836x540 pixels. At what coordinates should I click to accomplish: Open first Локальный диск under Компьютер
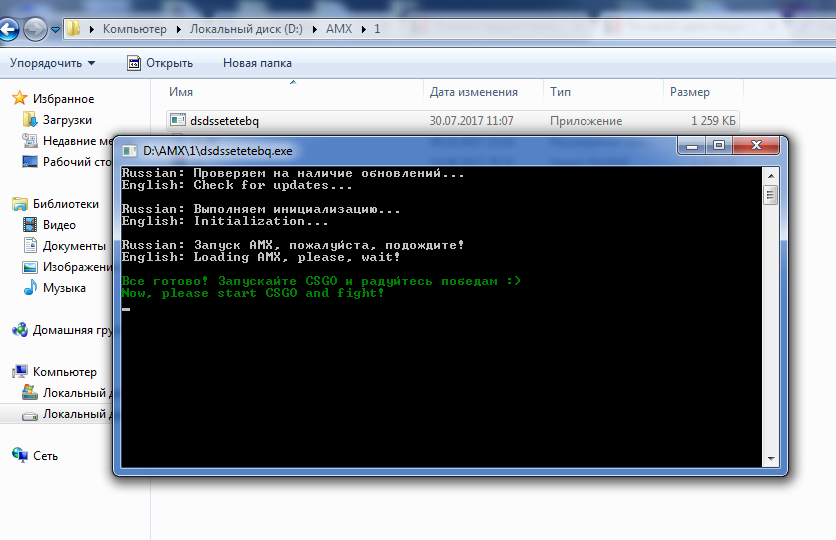pos(78,393)
